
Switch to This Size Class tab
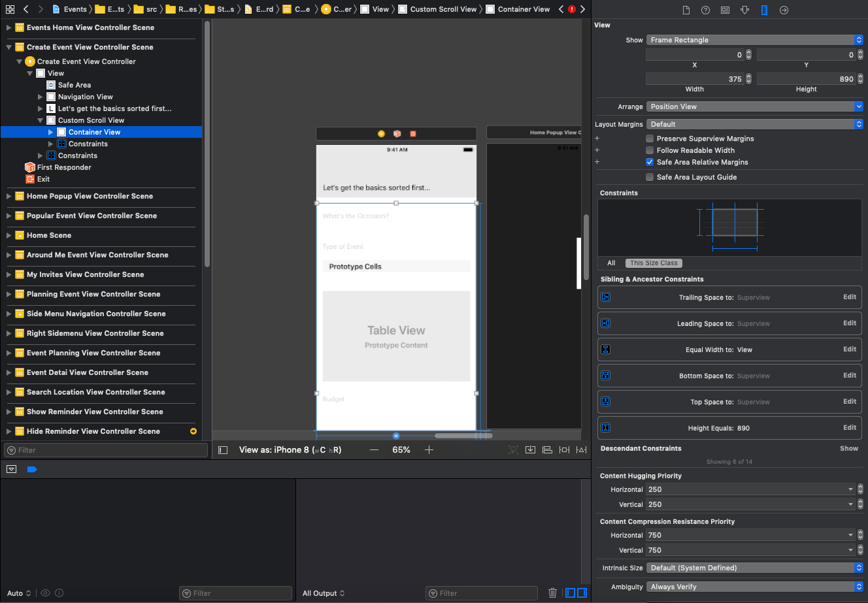654,263
